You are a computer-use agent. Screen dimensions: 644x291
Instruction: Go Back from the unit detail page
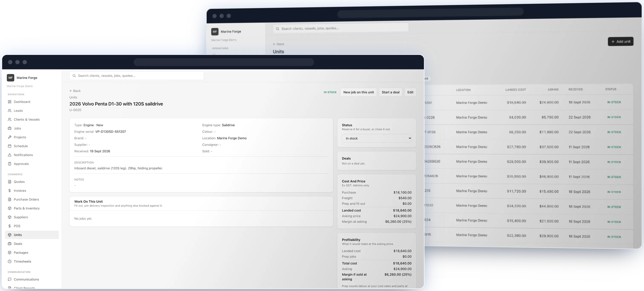point(75,91)
